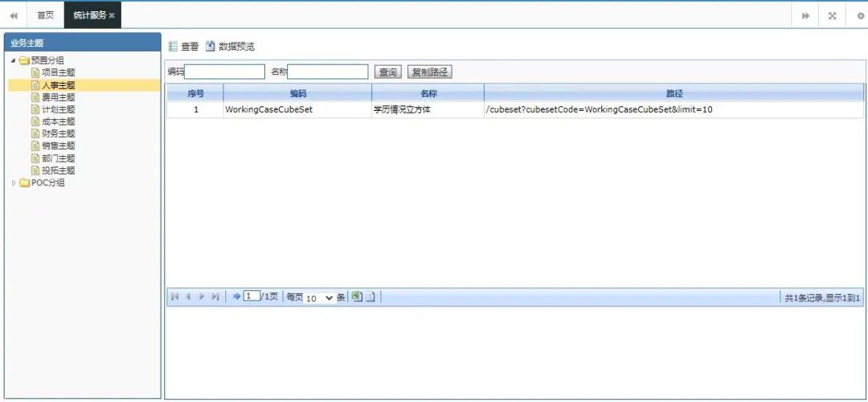This screenshot has width=868, height=402.
Task: Select 人事主题 in the tree
Action: [58, 85]
